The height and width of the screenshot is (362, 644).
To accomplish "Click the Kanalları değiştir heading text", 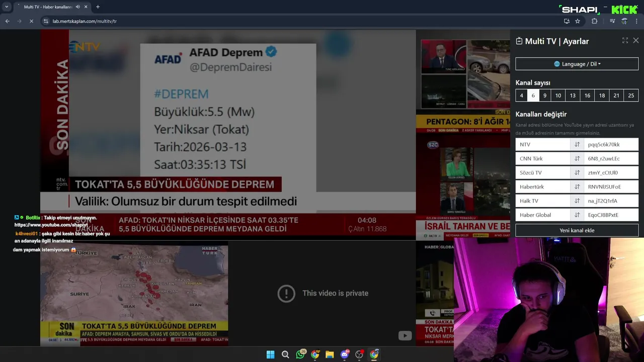I will (x=541, y=114).
